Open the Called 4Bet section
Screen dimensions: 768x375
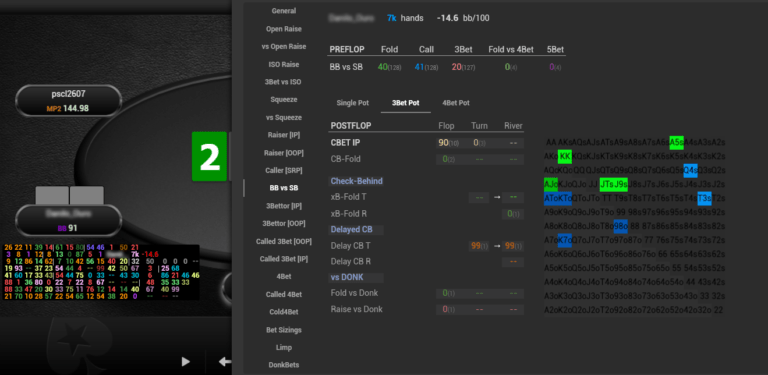[x=284, y=294]
